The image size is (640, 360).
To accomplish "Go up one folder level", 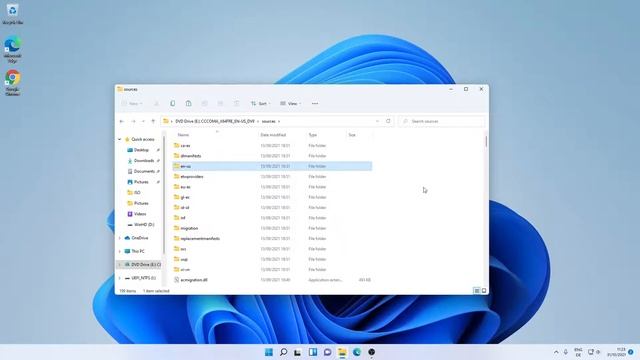I will click(153, 121).
